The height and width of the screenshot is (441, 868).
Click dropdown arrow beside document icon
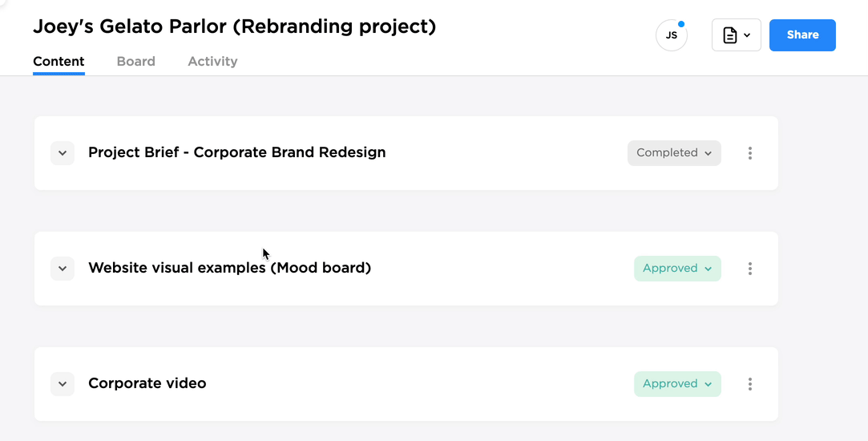[747, 35]
